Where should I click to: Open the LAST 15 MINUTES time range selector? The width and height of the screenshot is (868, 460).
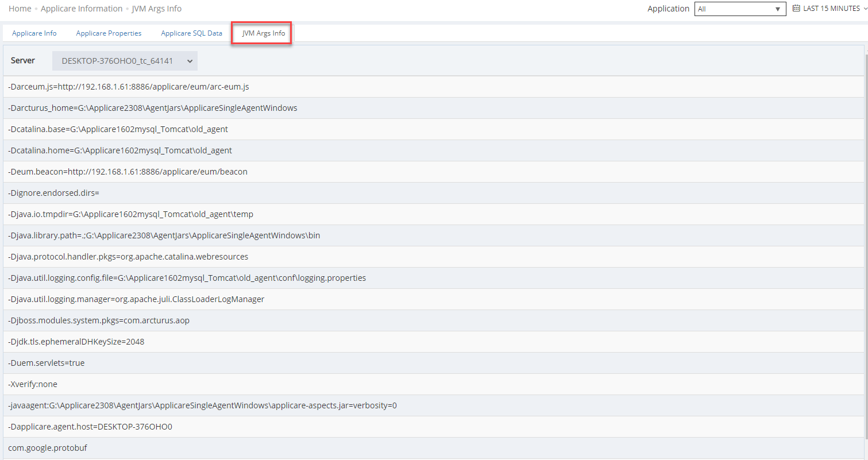pyautogui.click(x=831, y=9)
